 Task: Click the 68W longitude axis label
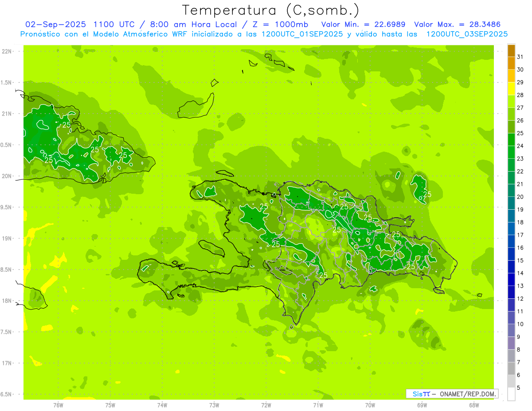point(474,405)
